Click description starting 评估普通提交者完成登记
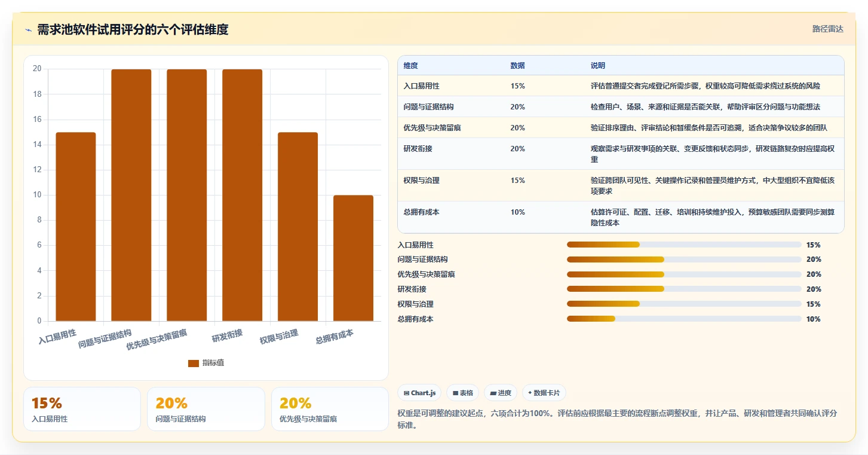The width and height of the screenshot is (868, 455). (x=706, y=86)
